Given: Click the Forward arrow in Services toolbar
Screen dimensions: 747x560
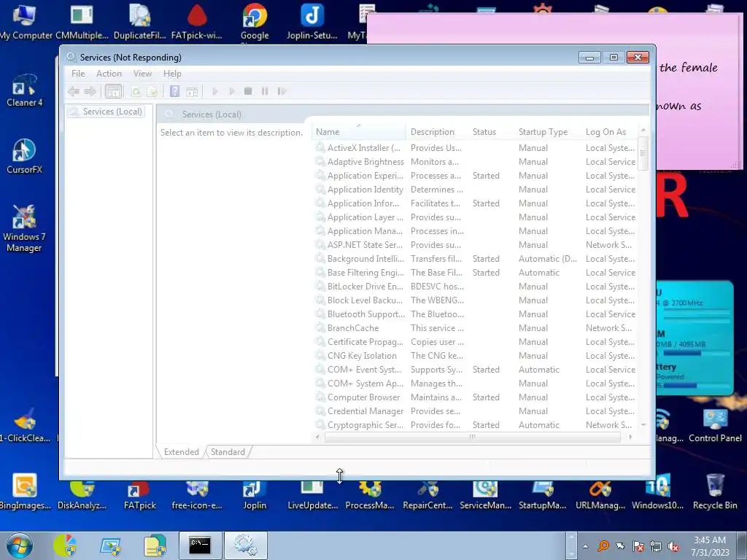Looking at the screenshot, I should (x=90, y=91).
